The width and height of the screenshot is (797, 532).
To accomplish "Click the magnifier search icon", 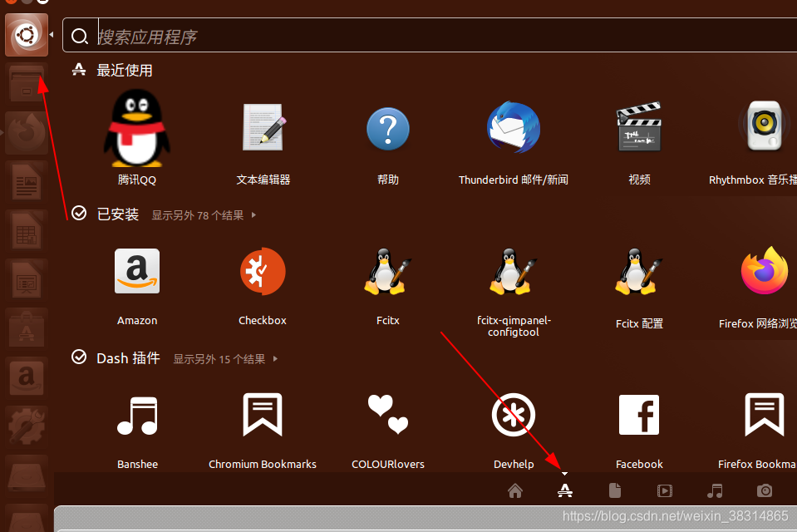I will (x=80, y=36).
